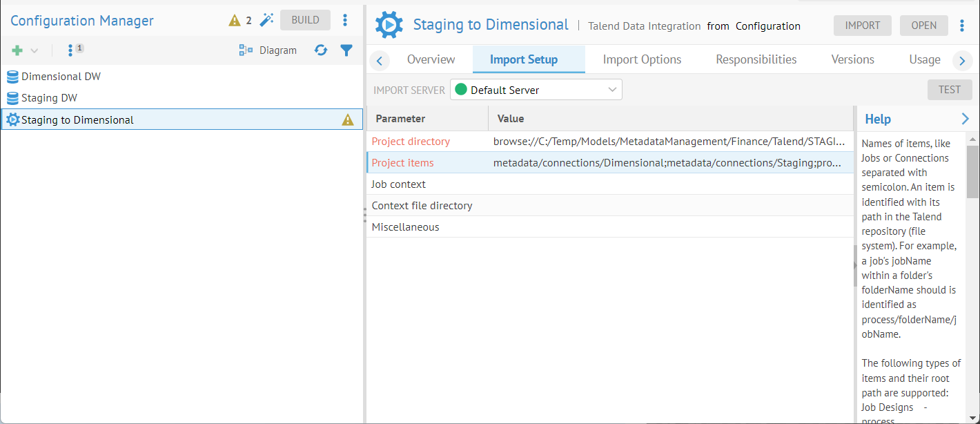The width and height of the screenshot is (980, 424).
Task: Open the three-dot menu next to BUILD
Action: coord(345,20)
